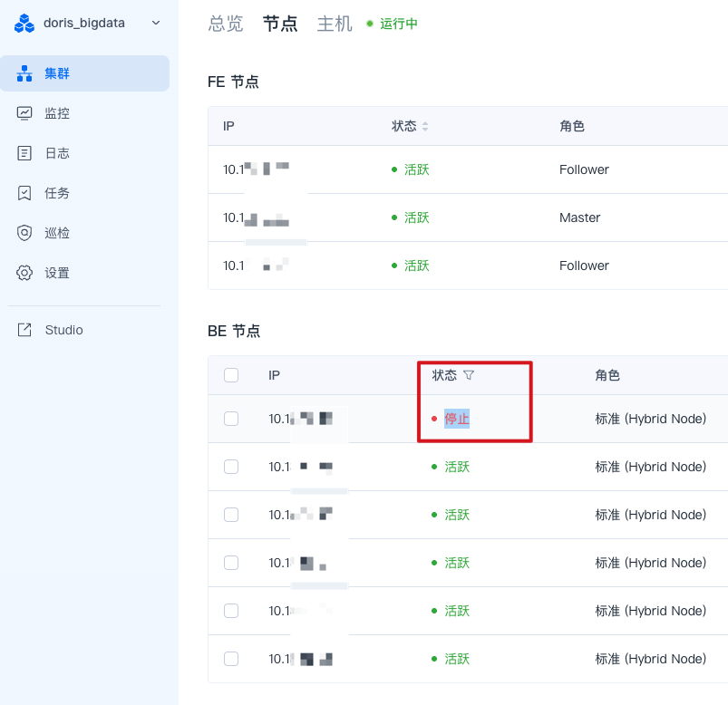Check the box for the stopped BE node

pyautogui.click(x=231, y=419)
